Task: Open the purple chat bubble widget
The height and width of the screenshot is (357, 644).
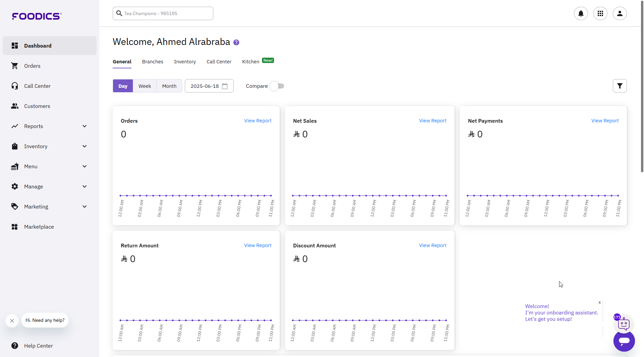Action: click(624, 341)
